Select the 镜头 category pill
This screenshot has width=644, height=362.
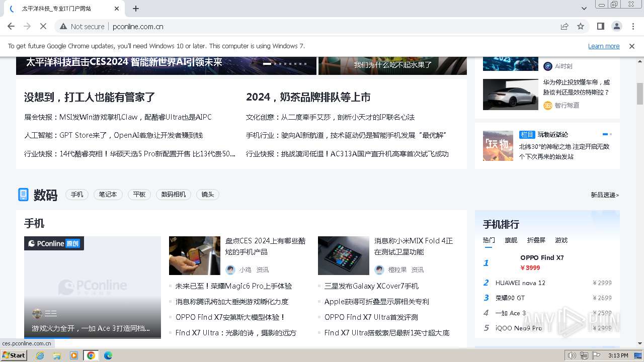(208, 195)
